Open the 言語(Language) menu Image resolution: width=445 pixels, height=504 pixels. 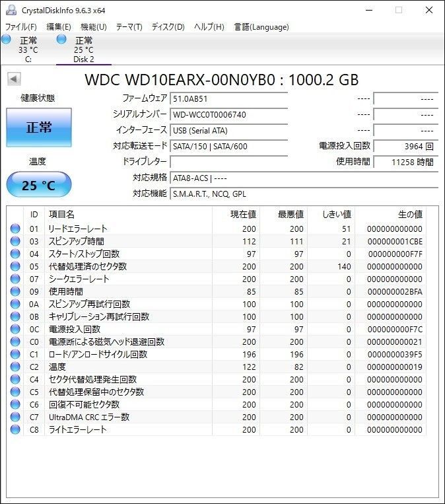pyautogui.click(x=261, y=26)
